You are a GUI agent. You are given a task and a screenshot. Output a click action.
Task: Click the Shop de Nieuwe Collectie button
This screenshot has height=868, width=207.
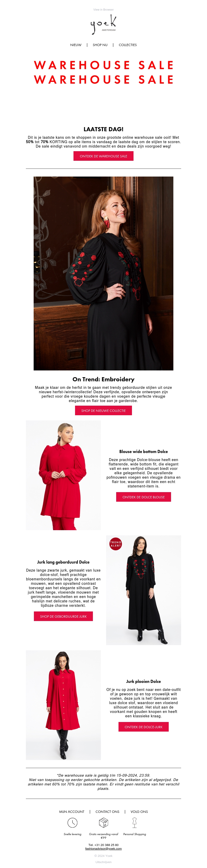coord(103,410)
